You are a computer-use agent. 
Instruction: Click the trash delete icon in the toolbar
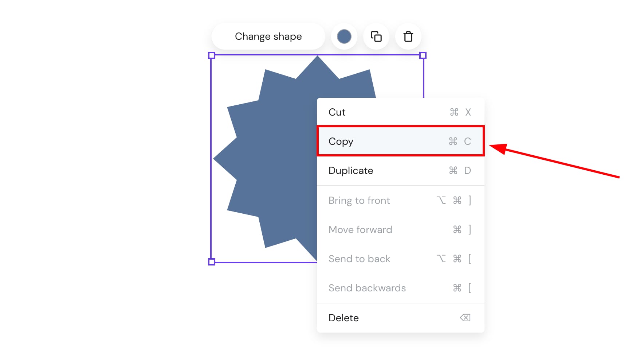click(x=408, y=36)
